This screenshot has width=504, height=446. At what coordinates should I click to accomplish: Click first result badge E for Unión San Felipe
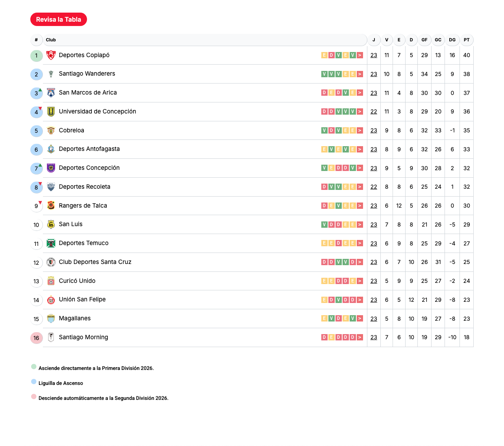324,300
